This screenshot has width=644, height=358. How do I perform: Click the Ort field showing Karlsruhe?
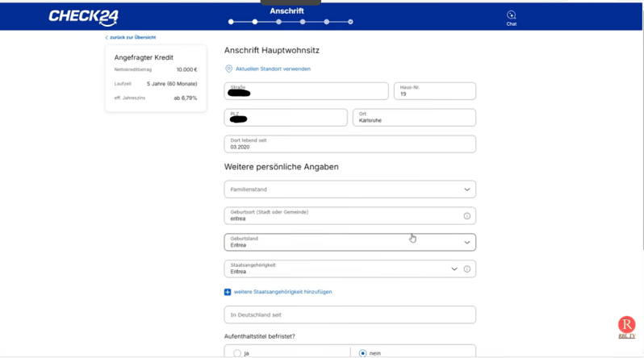[415, 118]
